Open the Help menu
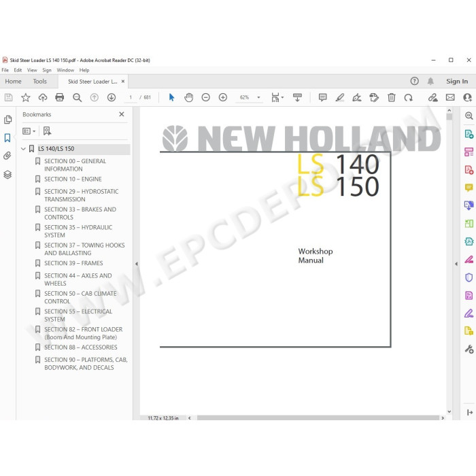 coord(84,70)
